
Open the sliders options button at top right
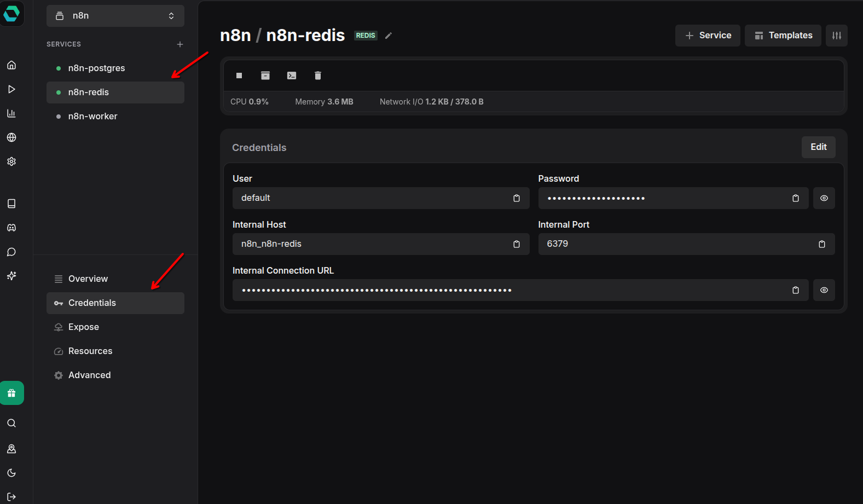click(837, 36)
